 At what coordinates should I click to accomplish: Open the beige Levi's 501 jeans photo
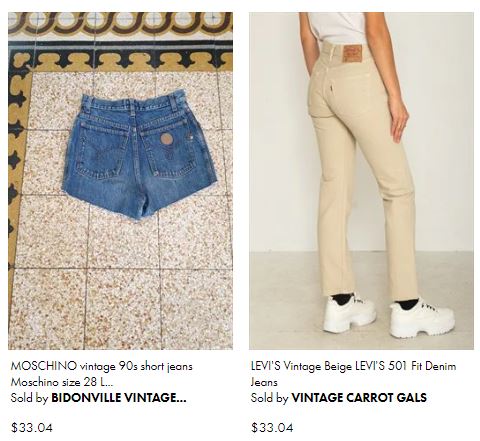(x=361, y=181)
